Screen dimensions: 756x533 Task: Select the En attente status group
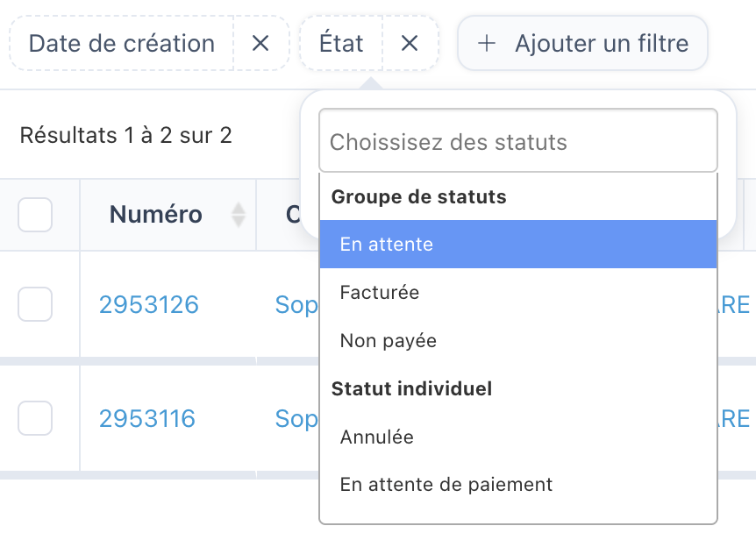(518, 245)
